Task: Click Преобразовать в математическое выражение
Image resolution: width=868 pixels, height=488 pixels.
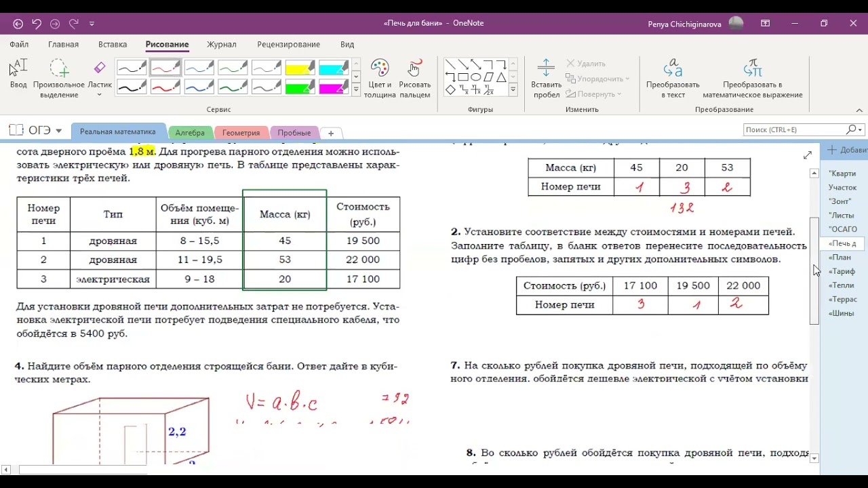Action: [x=753, y=79]
